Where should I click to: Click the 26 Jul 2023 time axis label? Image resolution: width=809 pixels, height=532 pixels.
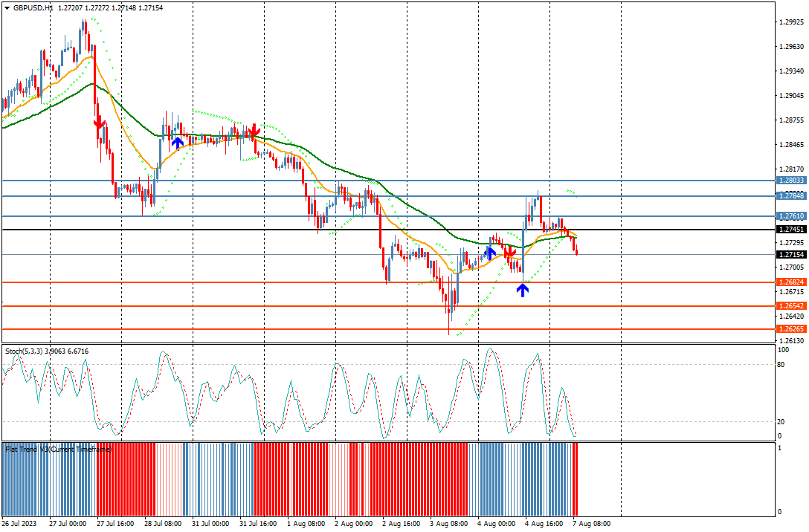(19, 524)
